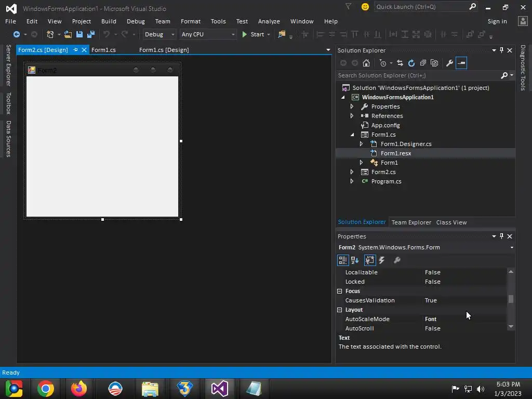Open the Format menu

[x=190, y=21]
